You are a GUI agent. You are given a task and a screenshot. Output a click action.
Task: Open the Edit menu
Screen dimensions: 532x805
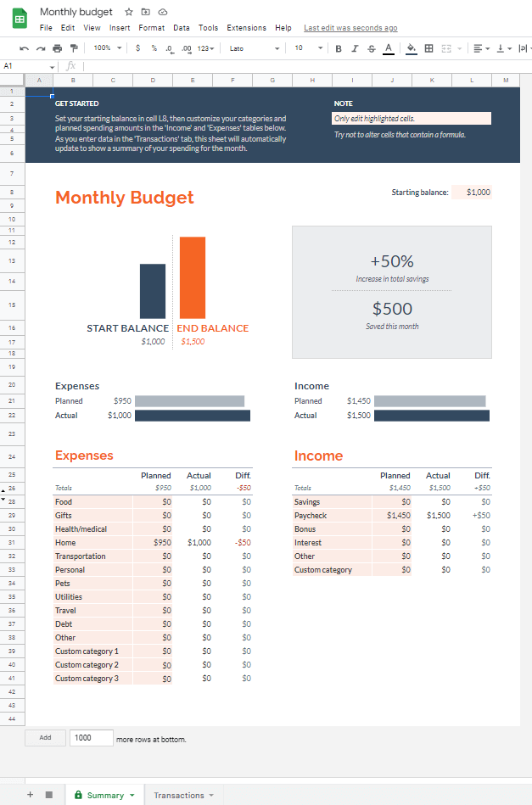68,28
